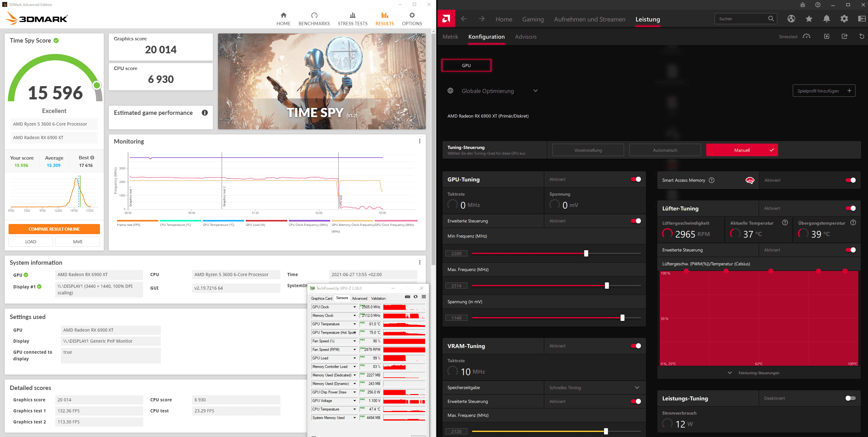Select Graphics Card tab in GPU-Z
The image size is (868, 437).
click(321, 298)
